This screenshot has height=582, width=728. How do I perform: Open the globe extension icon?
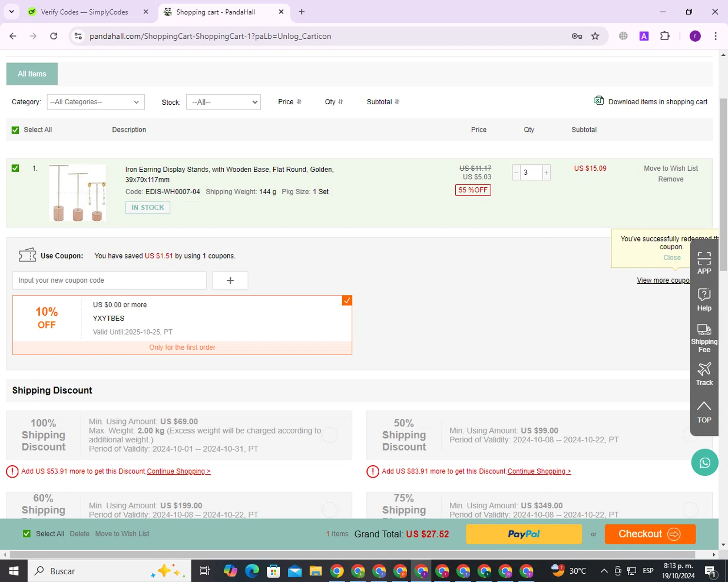[x=623, y=36]
